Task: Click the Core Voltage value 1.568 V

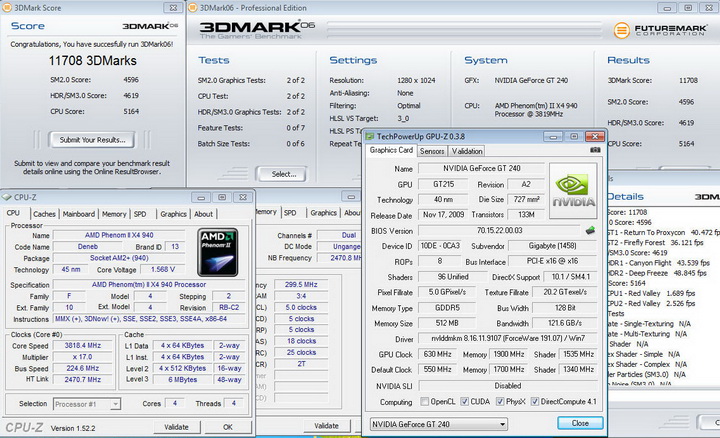Action: [x=163, y=270]
